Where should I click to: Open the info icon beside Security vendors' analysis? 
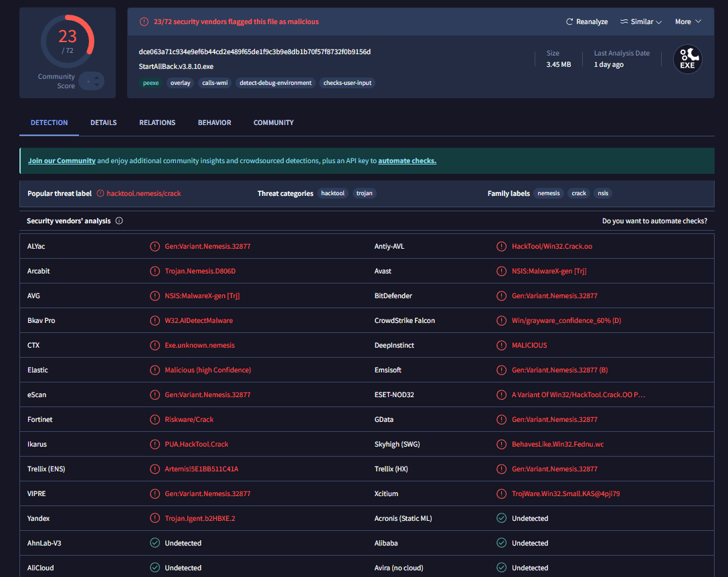pos(119,221)
